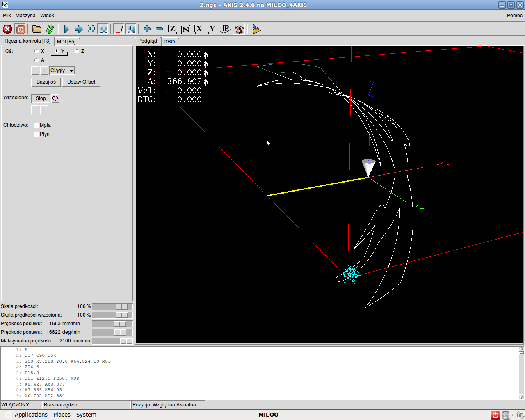525x420 pixels.
Task: Select the A axis radio button
Action: point(37,60)
